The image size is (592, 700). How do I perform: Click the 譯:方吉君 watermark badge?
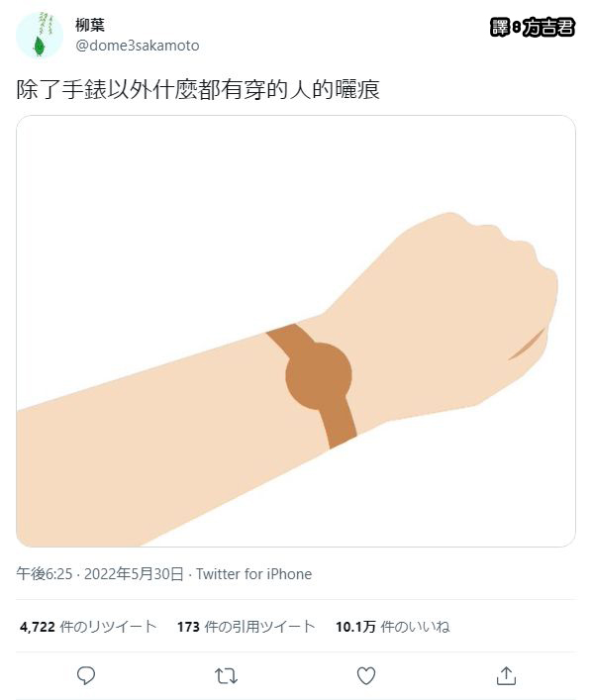533,28
